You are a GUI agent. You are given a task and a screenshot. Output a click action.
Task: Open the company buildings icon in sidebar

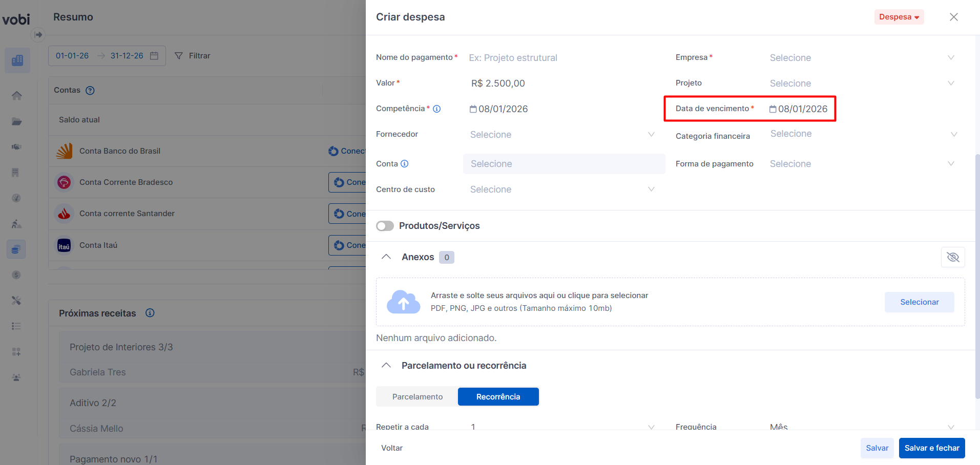click(17, 60)
